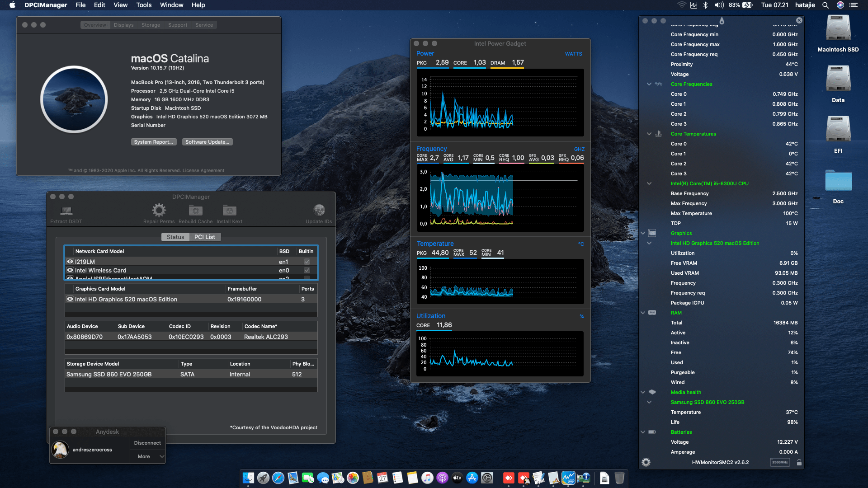Viewport: 868px width, 488px height.
Task: Click the Install Kext folder icon
Action: click(229, 210)
